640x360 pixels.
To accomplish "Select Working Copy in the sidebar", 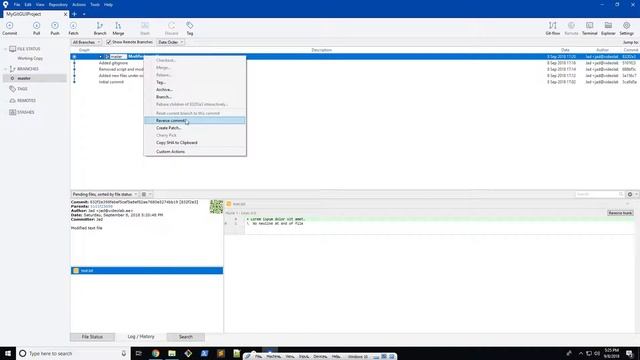I will point(30,58).
